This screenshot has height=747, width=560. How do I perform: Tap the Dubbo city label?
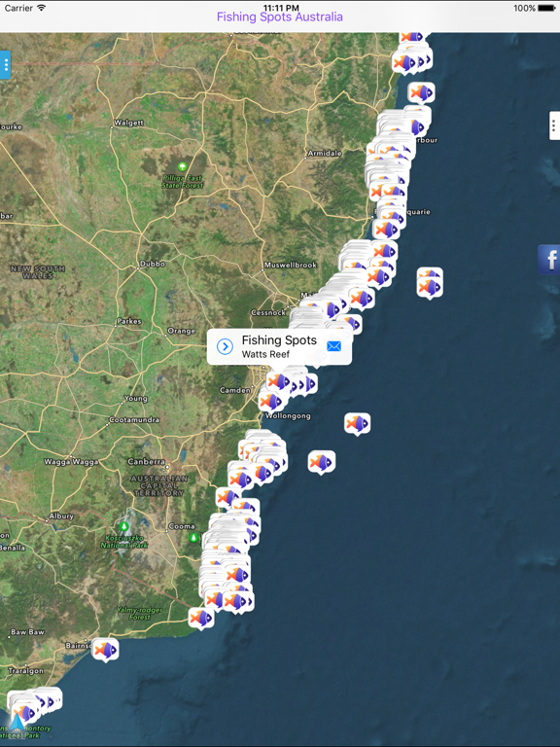point(153,264)
